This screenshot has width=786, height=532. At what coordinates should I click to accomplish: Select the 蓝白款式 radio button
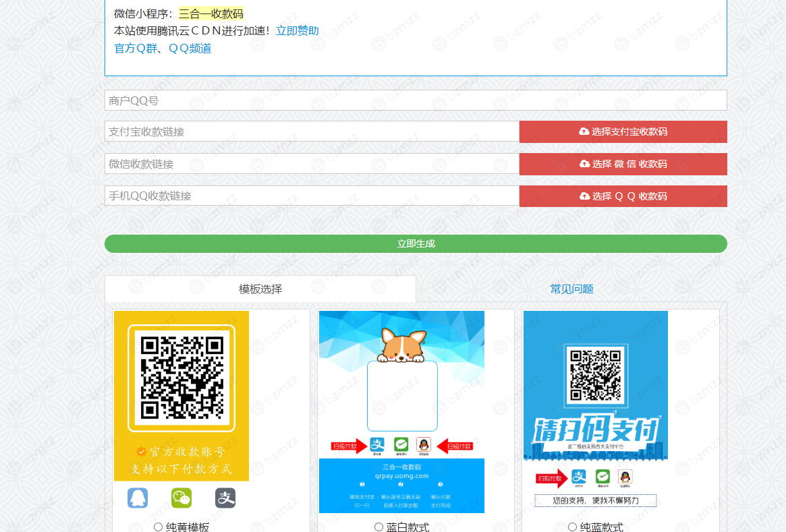pyautogui.click(x=379, y=527)
